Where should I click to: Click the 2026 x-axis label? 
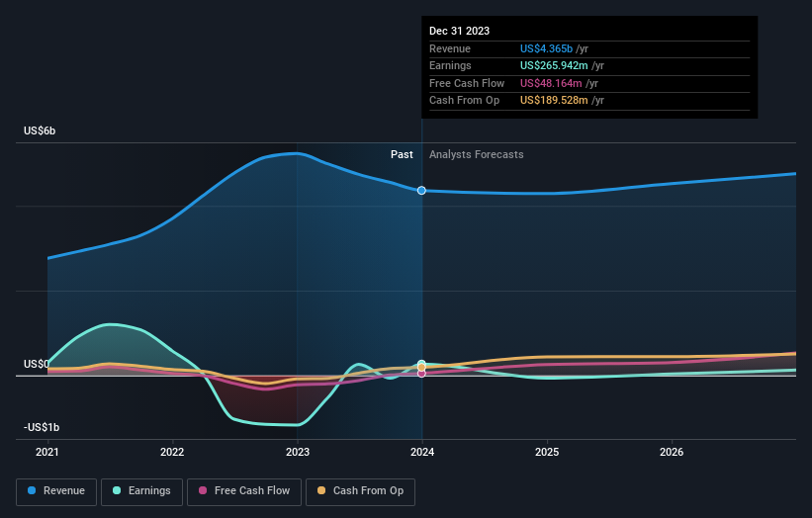(672, 452)
